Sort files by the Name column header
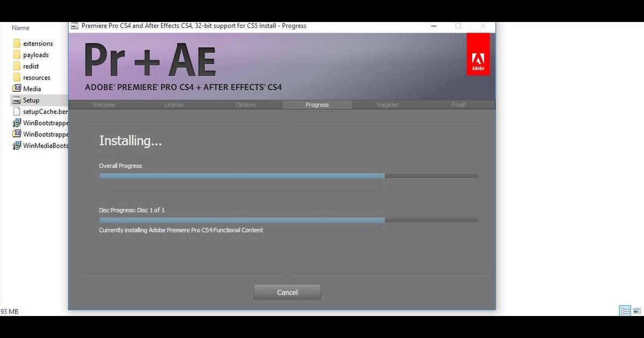Screen dimensions: 644x338 click(x=20, y=28)
